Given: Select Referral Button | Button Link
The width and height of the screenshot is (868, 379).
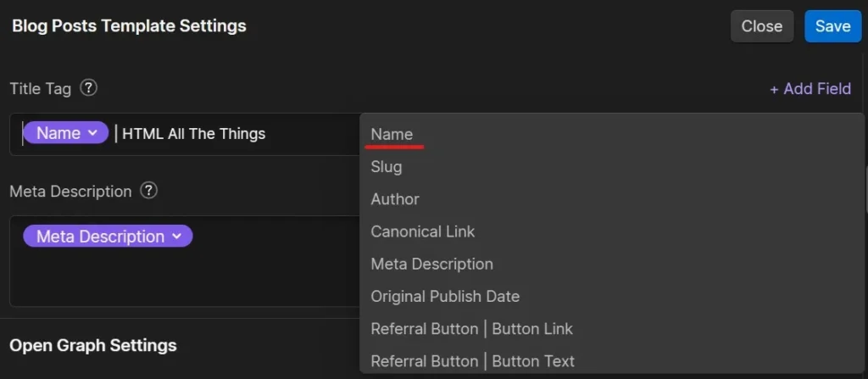Looking at the screenshot, I should pos(471,329).
